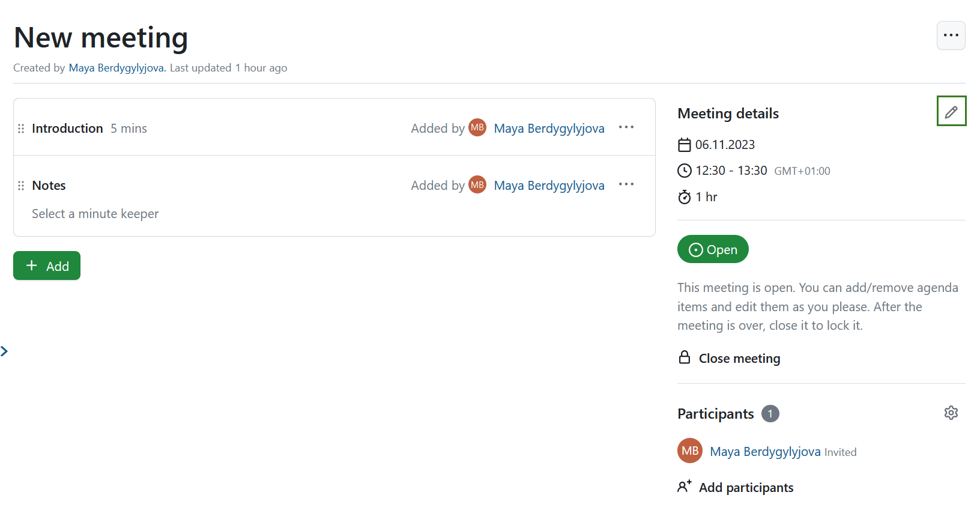Open Introduction item's three-dot menu
The height and width of the screenshot is (516, 980).
coord(626,127)
